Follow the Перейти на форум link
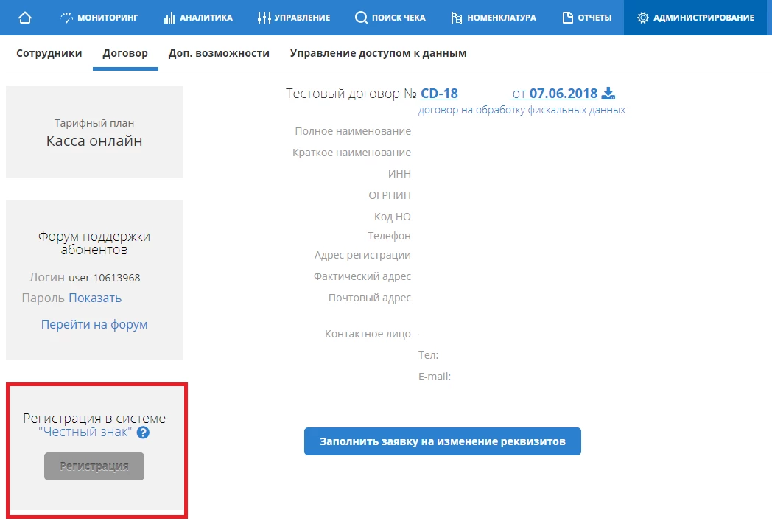Image resolution: width=772 pixels, height=532 pixels. click(94, 324)
